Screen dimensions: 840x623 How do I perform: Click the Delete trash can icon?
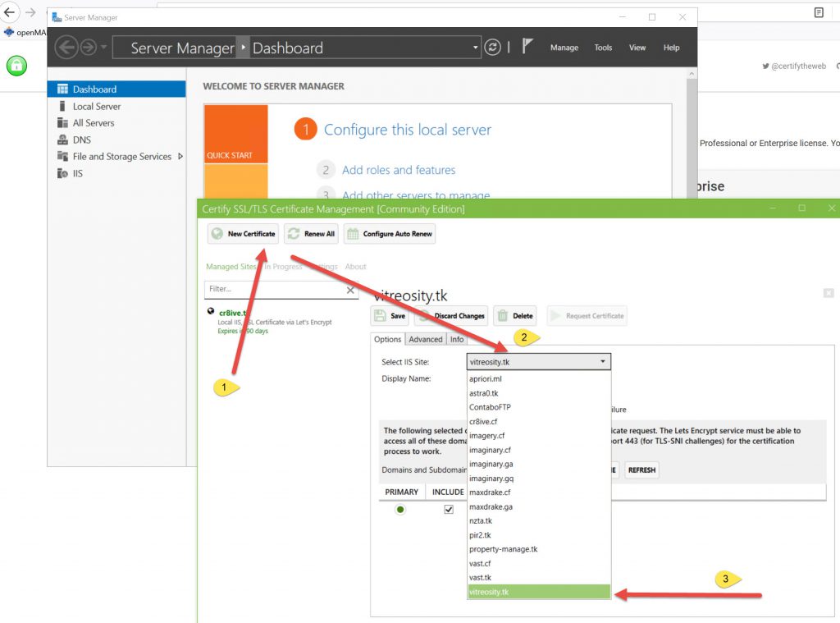(x=502, y=315)
